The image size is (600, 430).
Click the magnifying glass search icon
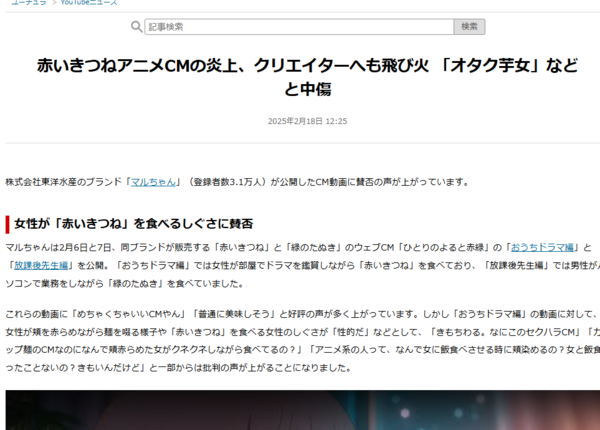[x=137, y=27]
